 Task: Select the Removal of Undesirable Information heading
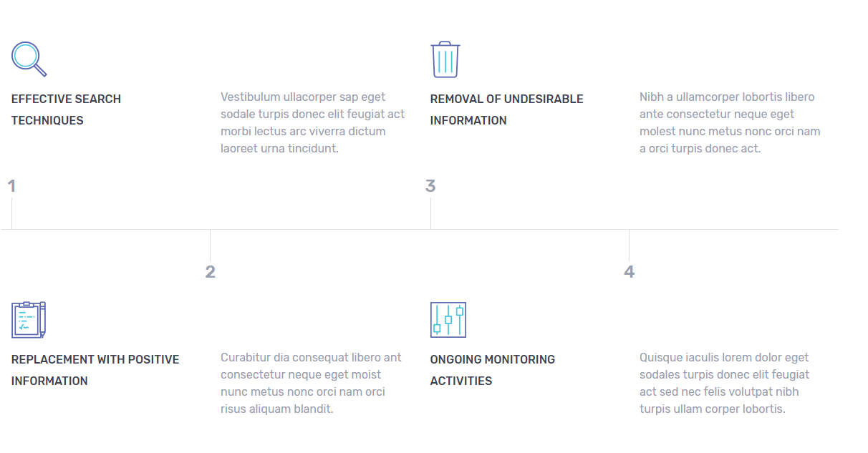tap(506, 109)
